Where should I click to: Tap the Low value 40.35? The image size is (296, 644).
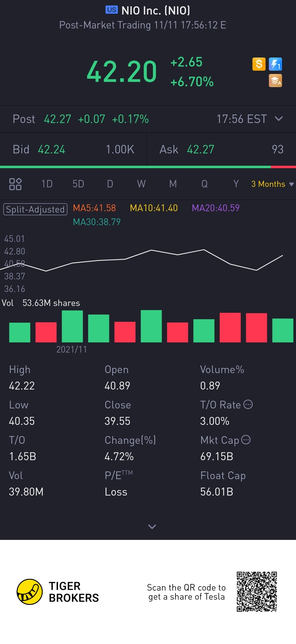(x=22, y=421)
